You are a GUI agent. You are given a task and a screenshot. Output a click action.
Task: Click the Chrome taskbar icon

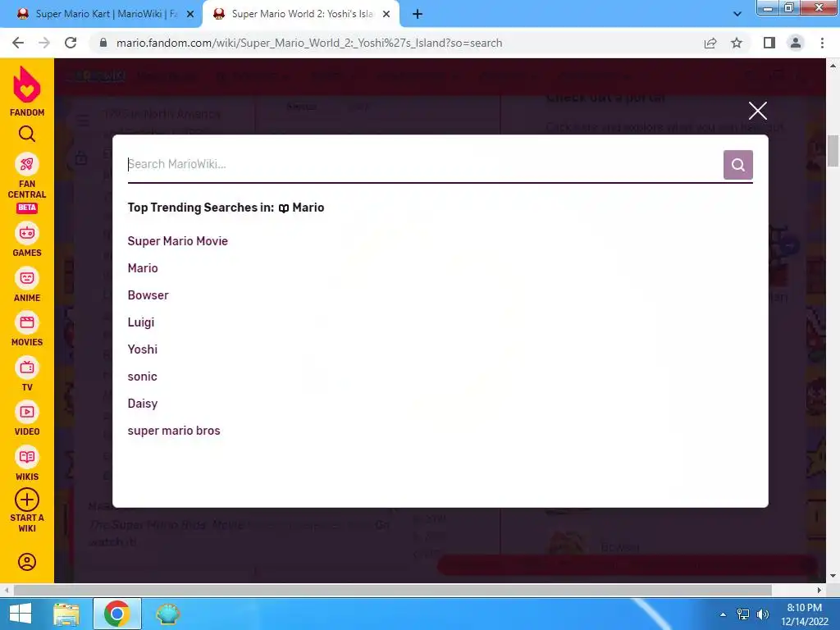[x=117, y=614]
